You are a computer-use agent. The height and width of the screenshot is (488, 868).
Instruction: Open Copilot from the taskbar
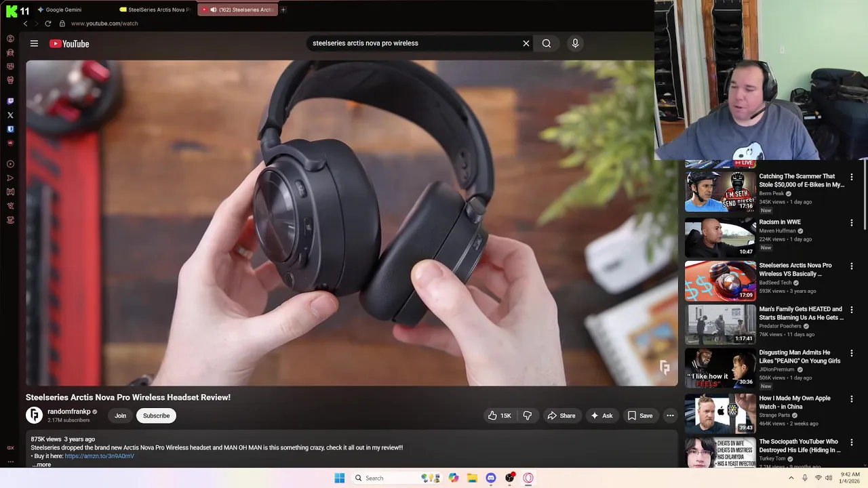[x=453, y=478]
